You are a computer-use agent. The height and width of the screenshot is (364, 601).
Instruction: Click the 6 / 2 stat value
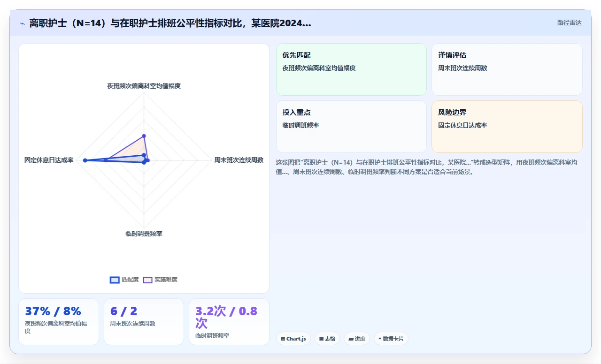124,311
